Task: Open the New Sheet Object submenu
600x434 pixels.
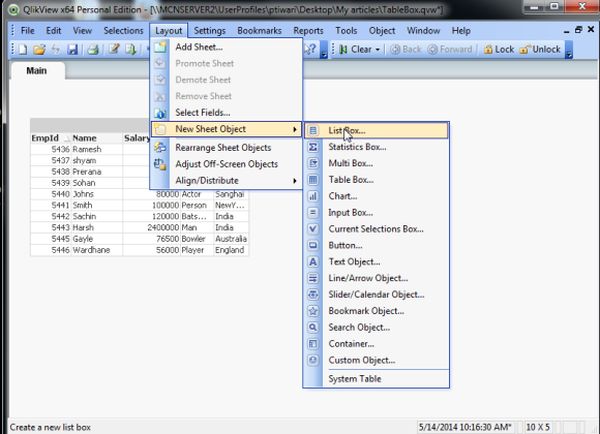Action: point(227,129)
